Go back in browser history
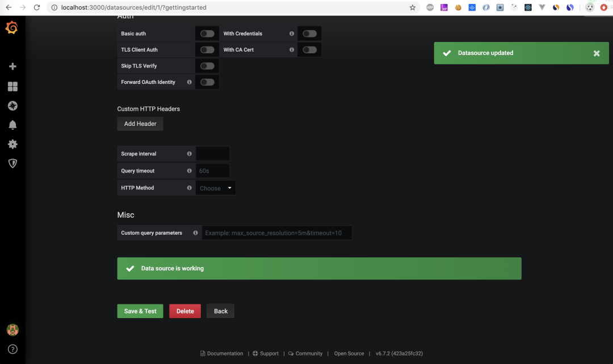The width and height of the screenshot is (613, 364). (x=9, y=7)
